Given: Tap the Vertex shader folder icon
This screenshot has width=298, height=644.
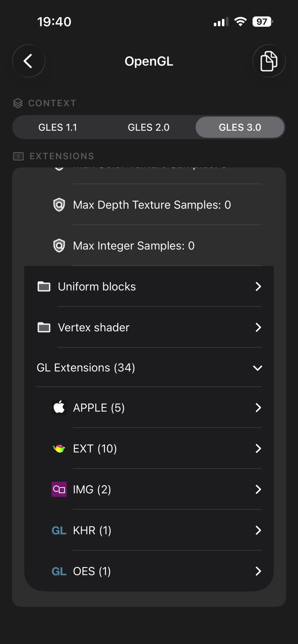Looking at the screenshot, I should click(44, 327).
